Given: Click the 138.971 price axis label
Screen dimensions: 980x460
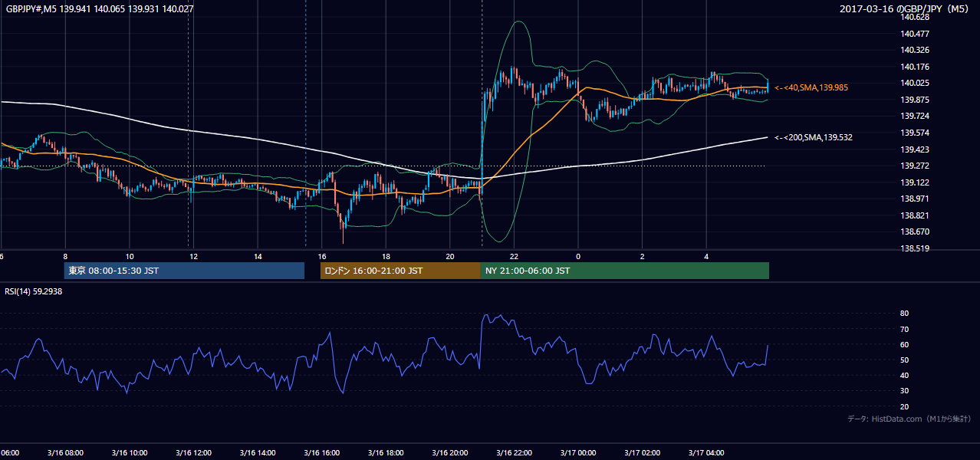Looking at the screenshot, I should [x=916, y=199].
